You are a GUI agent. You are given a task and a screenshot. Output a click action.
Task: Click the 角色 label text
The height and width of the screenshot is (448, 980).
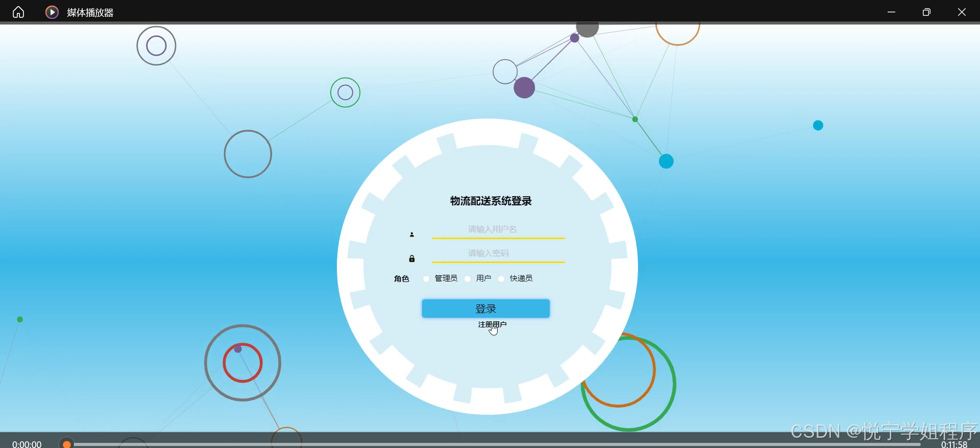402,278
